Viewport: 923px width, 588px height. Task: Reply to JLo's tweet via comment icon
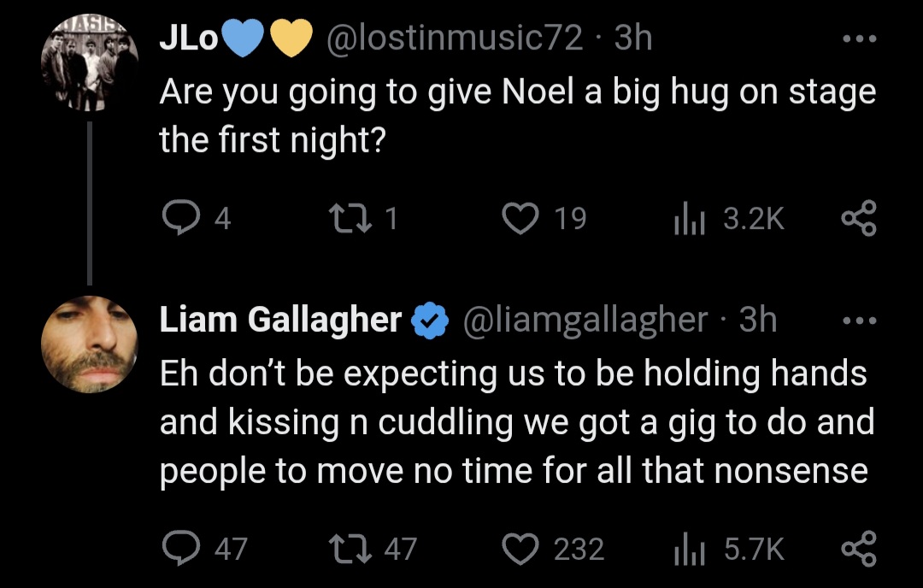[180, 218]
